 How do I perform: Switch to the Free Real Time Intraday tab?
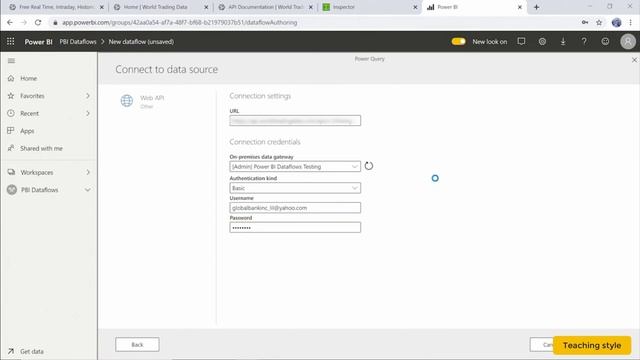click(x=56, y=7)
